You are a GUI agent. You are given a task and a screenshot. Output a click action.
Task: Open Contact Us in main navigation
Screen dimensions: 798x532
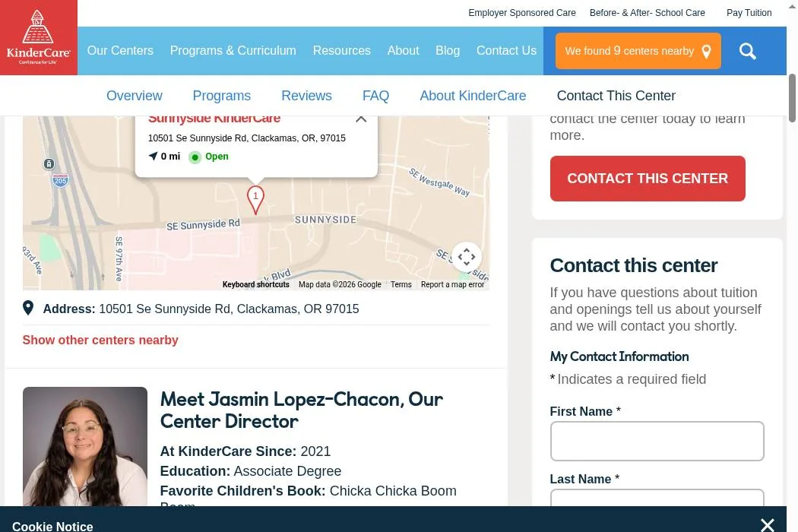506,50
